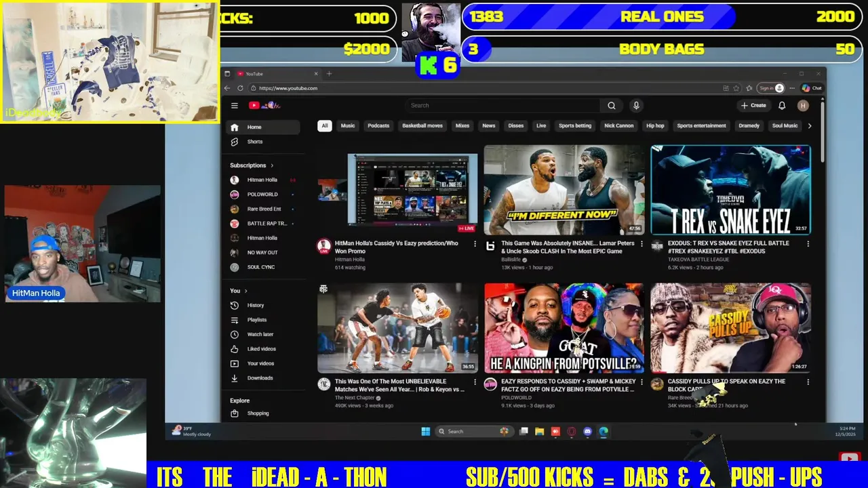Select the Hip hop chip
Viewport: 868px width, 488px height.
655,125
